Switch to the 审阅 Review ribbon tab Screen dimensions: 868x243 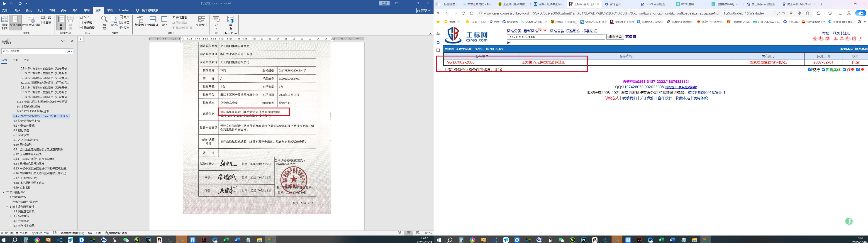[87, 10]
